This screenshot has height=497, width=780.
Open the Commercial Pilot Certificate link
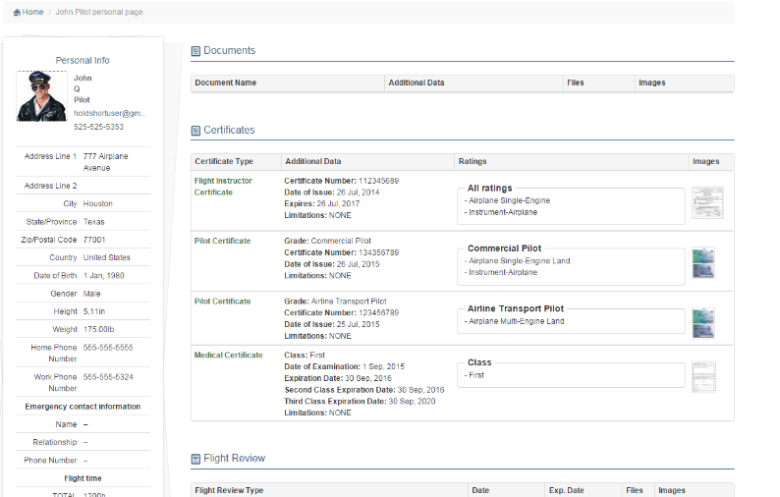click(222, 241)
